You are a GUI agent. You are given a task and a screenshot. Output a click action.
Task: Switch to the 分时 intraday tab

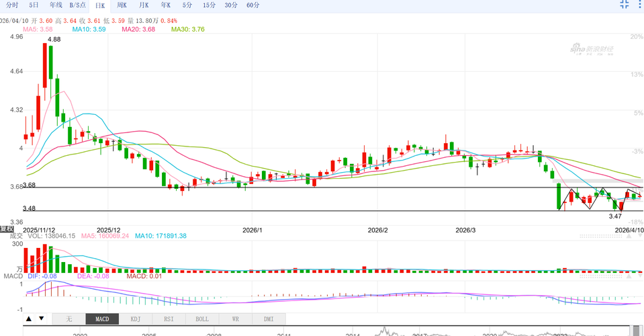pos(12,5)
